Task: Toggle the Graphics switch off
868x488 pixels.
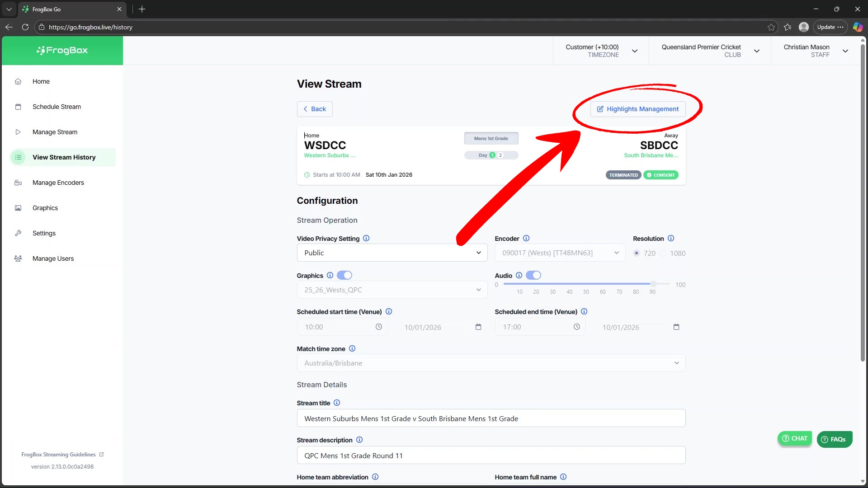Action: click(x=344, y=275)
